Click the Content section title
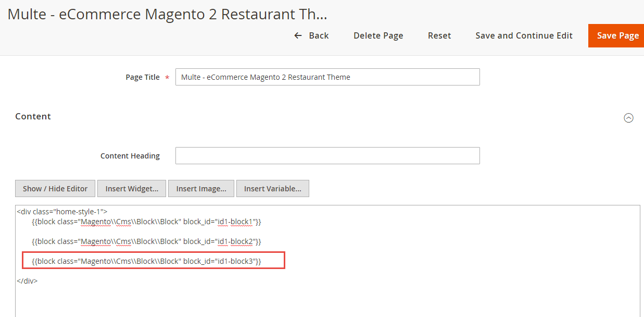The height and width of the screenshot is (317, 644). tap(33, 116)
